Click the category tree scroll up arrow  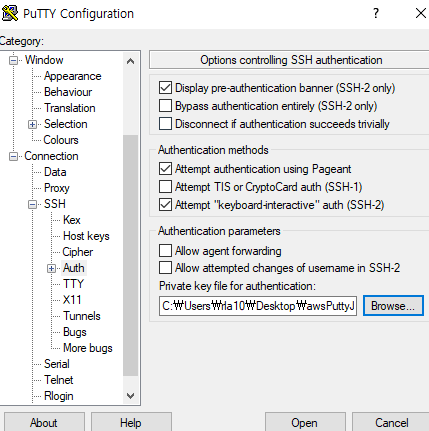tap(131, 61)
